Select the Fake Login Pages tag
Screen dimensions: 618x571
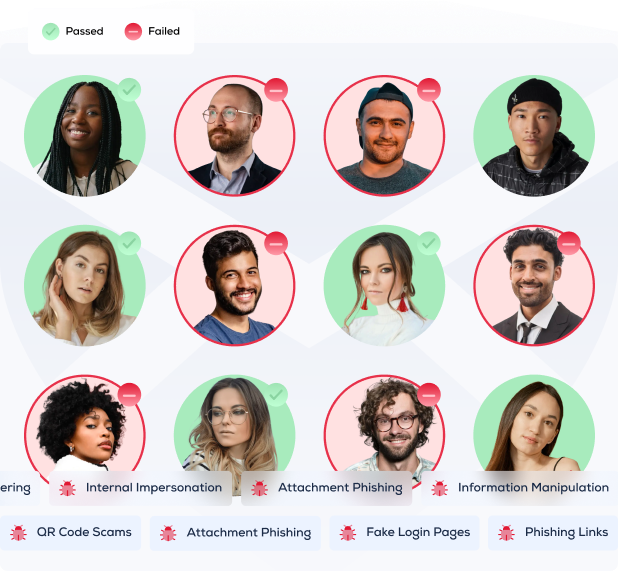pyautogui.click(x=404, y=533)
